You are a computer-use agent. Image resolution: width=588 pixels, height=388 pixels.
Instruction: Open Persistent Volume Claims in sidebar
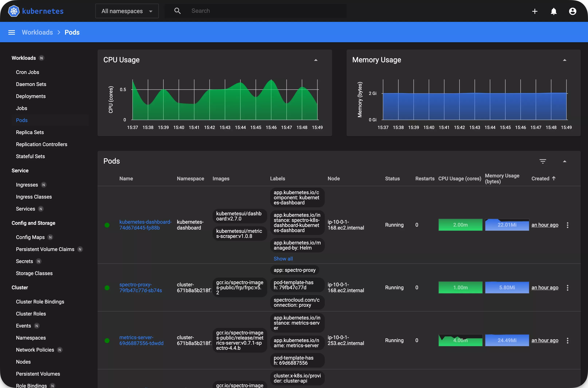click(x=45, y=249)
